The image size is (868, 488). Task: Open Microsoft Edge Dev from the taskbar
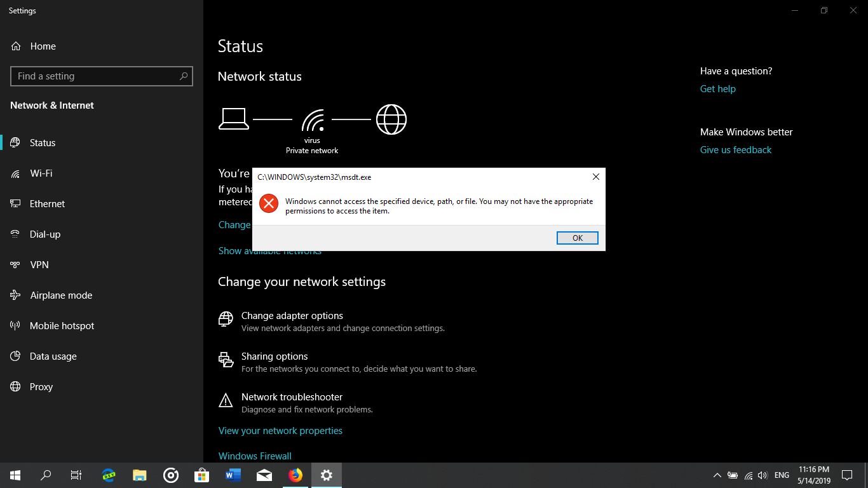[109, 475]
